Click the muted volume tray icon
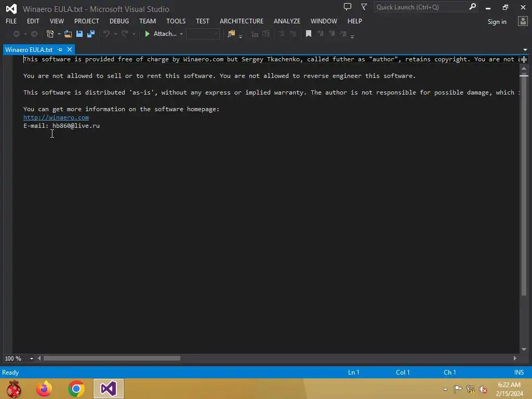532x399 pixels. [483, 389]
